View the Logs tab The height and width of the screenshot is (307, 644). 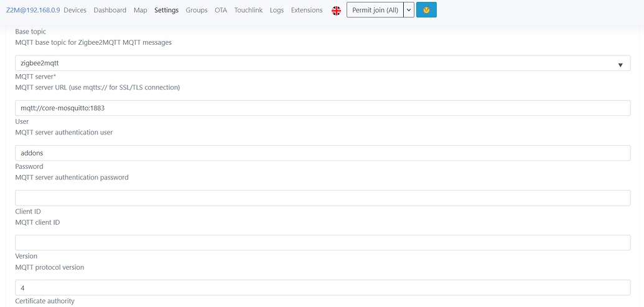277,10
